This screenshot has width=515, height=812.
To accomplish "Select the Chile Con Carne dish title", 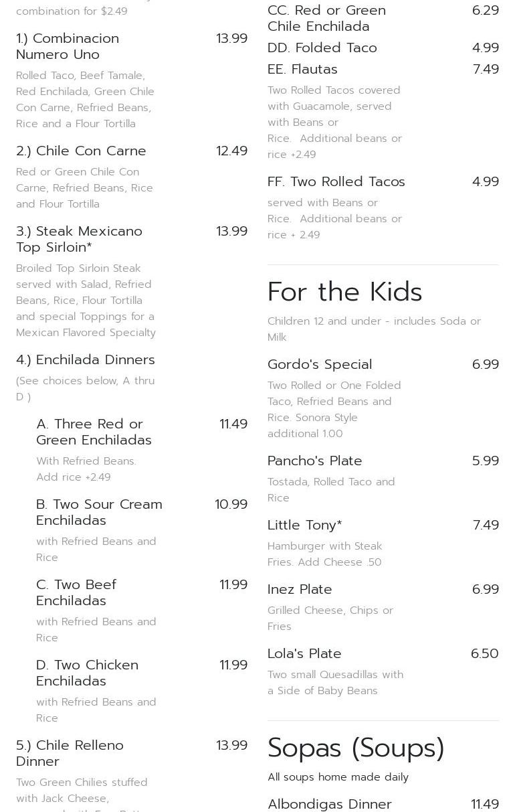I will coord(81,151).
